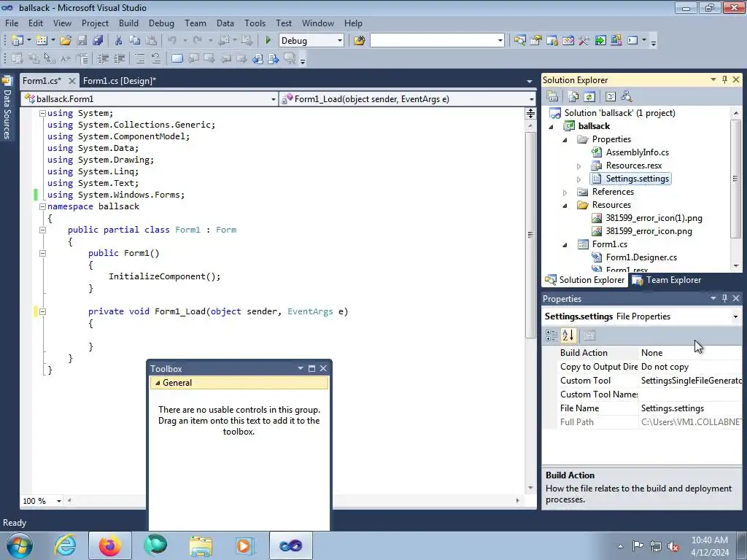This screenshot has width=747, height=560.
Task: Click the Open File folder icon
Action: click(x=66, y=41)
